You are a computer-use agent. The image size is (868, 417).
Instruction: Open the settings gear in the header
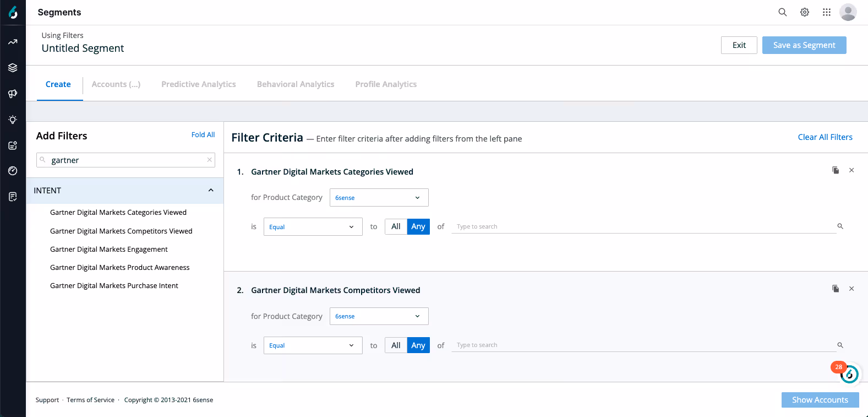(805, 12)
